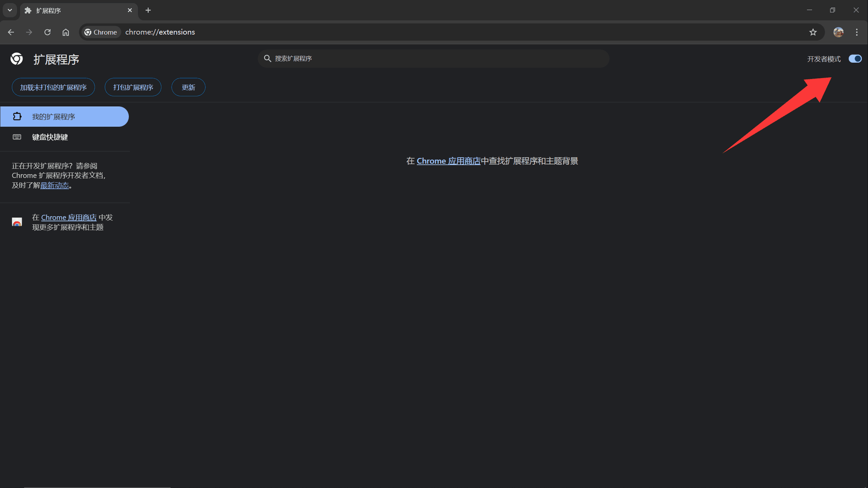The image size is (868, 488).
Task: Click the forward navigation arrow
Action: point(29,32)
